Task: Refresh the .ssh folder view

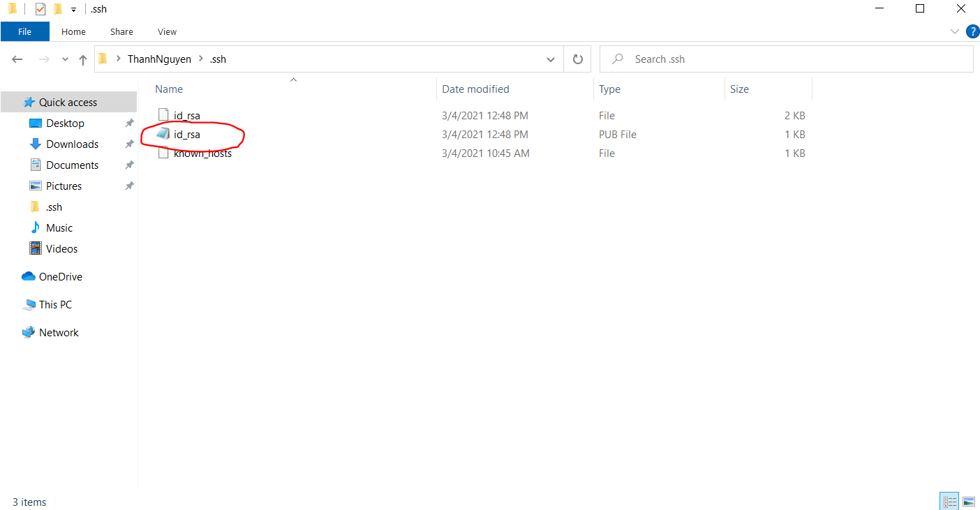Action: [577, 59]
